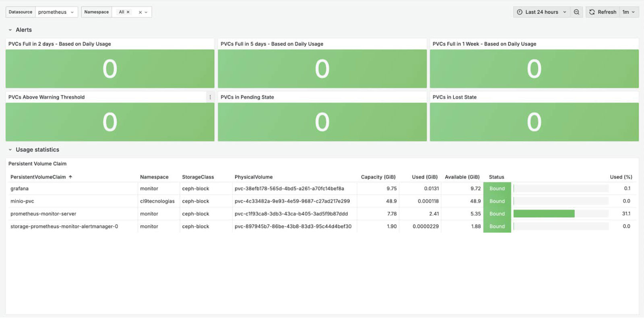
Task: Open the prometheus datasource dropdown
Action: tap(56, 12)
